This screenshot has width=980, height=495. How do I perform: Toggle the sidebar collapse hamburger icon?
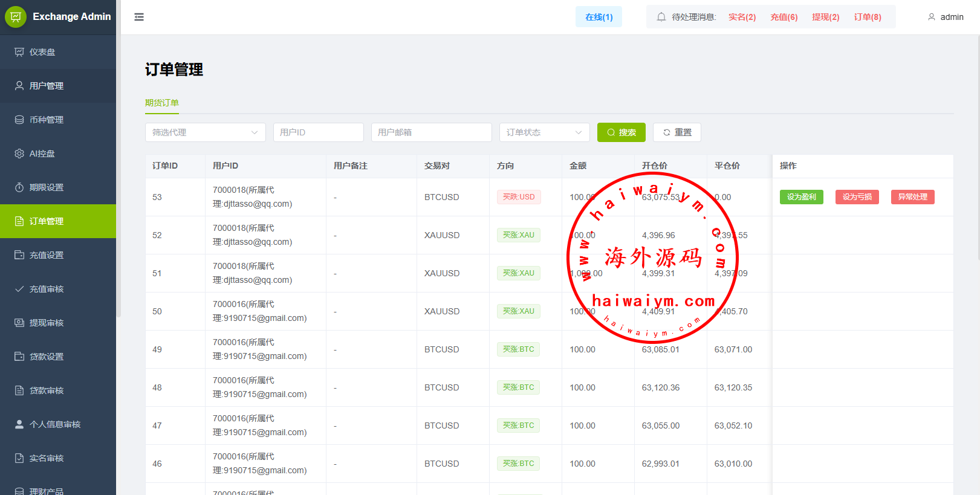(139, 17)
